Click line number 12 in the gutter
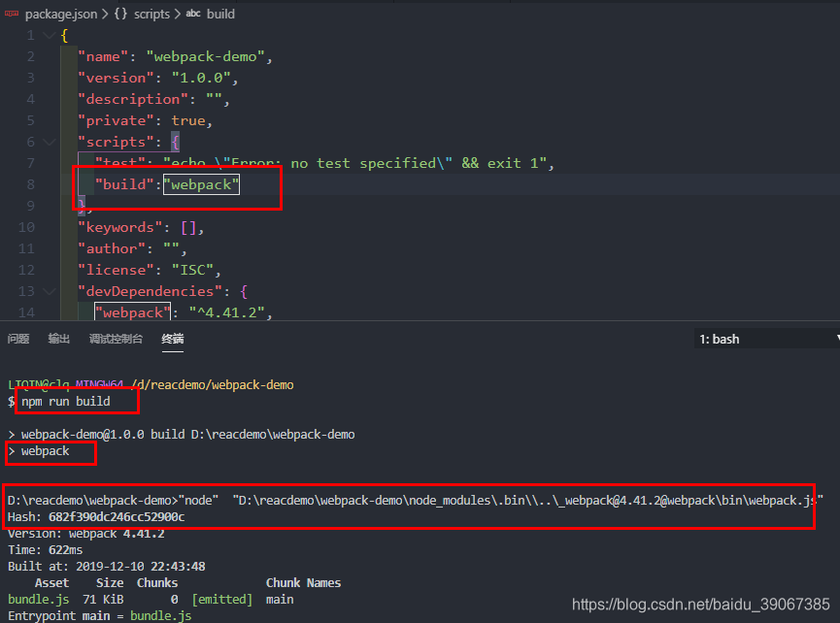The width and height of the screenshot is (840, 623). point(26,271)
